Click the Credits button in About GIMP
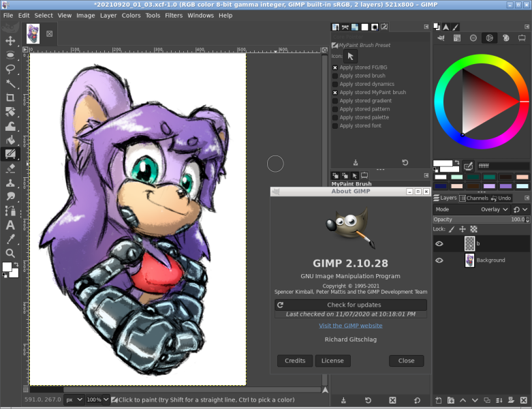 point(295,361)
